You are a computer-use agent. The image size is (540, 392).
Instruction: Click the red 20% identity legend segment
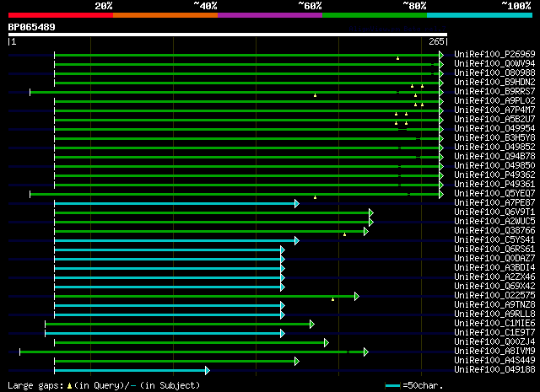pyautogui.click(x=61, y=15)
